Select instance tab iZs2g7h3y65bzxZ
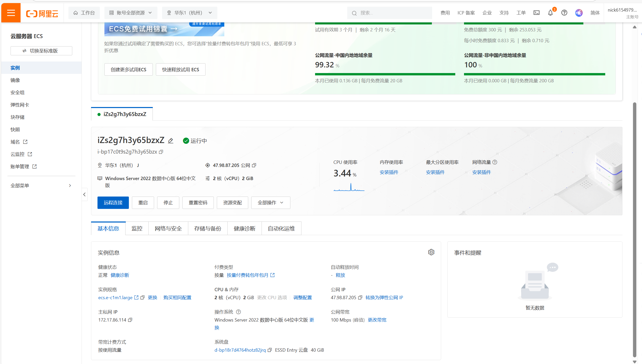 coord(122,114)
